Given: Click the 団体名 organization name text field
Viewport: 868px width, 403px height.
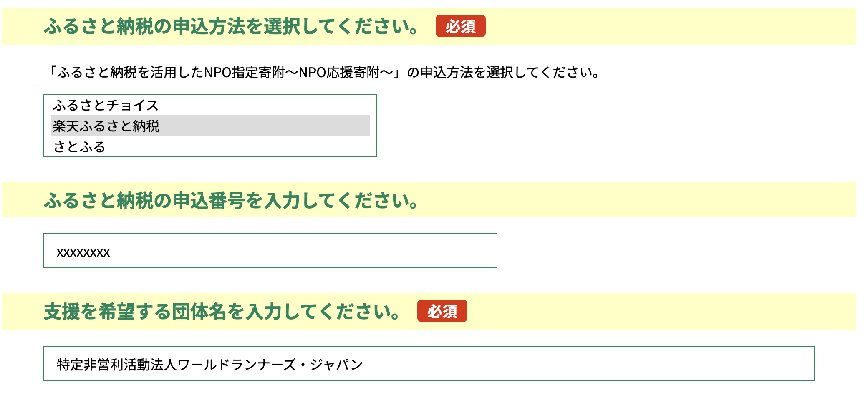Looking at the screenshot, I should click(429, 364).
